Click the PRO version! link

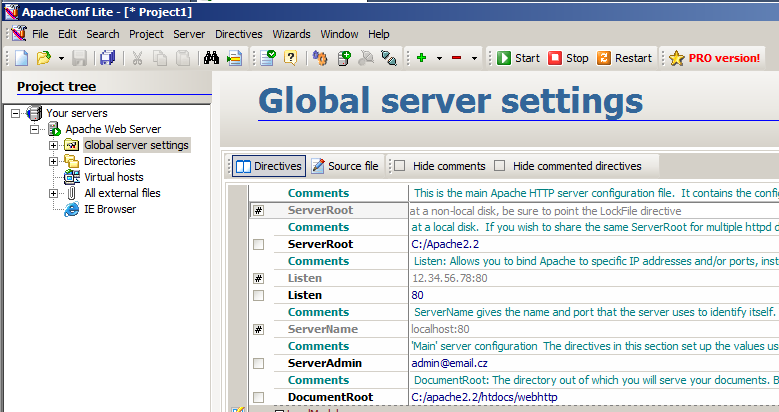point(714,58)
